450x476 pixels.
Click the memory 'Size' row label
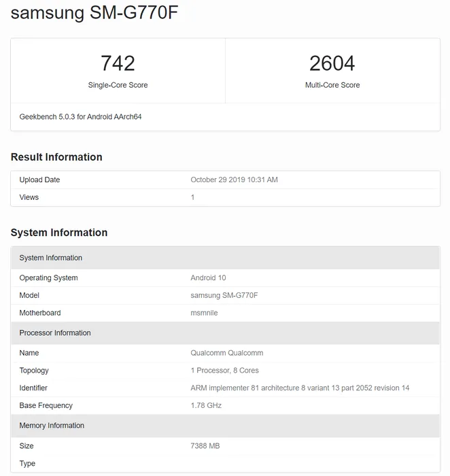27,446
